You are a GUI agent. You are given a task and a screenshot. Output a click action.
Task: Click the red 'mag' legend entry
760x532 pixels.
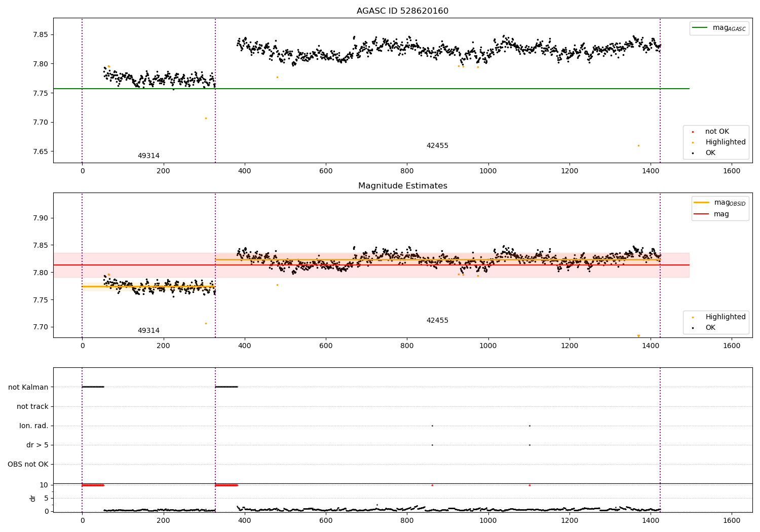coord(712,214)
